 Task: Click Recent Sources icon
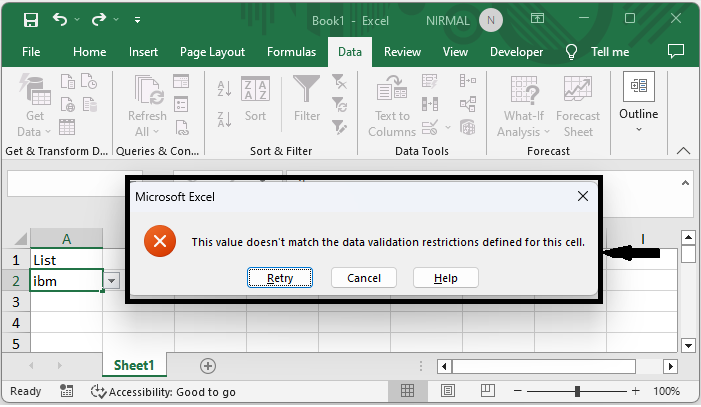pos(89,81)
